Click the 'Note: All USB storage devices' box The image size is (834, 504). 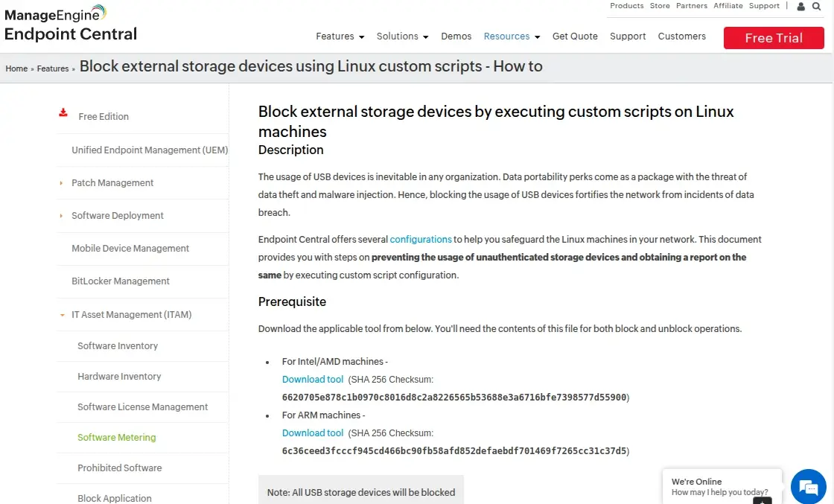coord(360,490)
